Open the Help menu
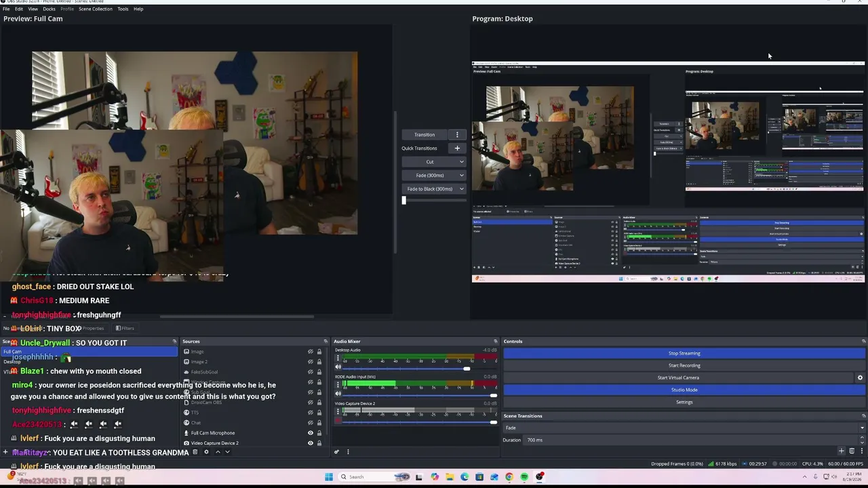Viewport: 868px width, 488px height. click(x=138, y=9)
